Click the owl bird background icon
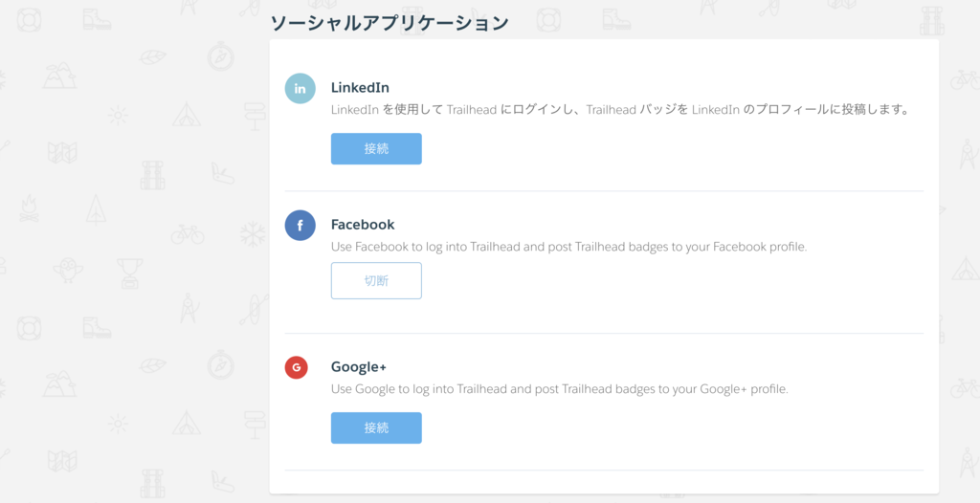Image resolution: width=980 pixels, height=503 pixels. 68,272
